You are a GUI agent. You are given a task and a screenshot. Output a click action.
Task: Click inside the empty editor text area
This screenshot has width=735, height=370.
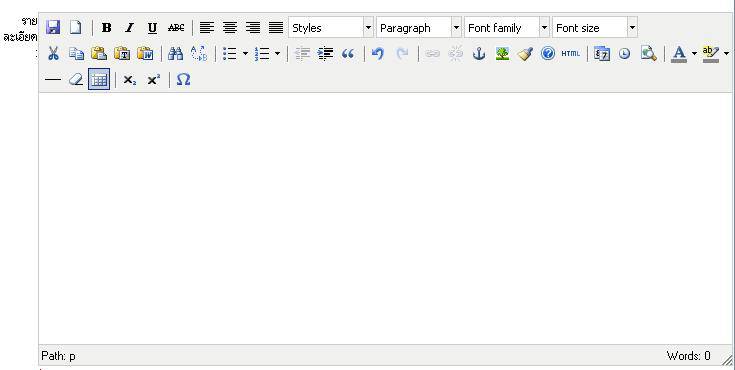[385, 218]
